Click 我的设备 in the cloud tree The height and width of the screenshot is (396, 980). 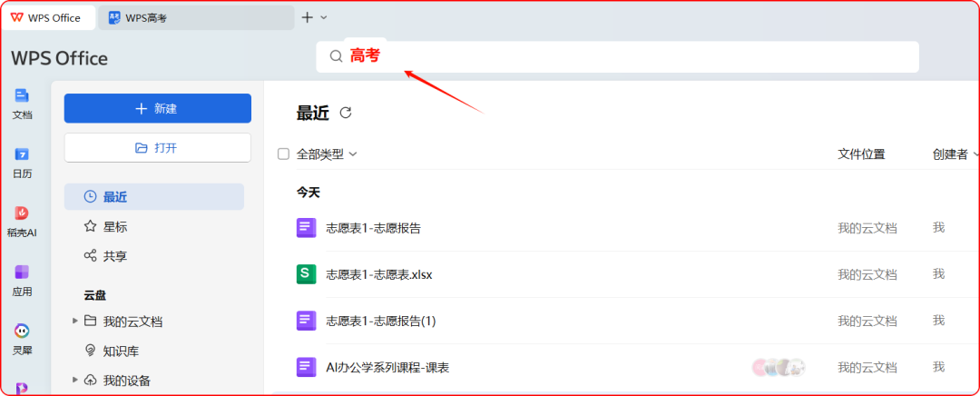point(126,380)
